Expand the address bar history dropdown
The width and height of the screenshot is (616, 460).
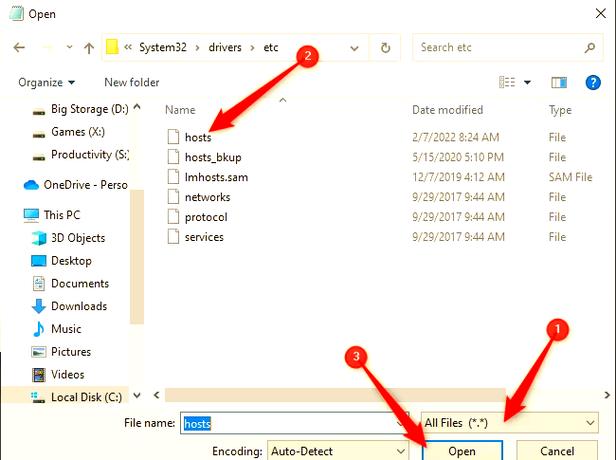point(357,47)
